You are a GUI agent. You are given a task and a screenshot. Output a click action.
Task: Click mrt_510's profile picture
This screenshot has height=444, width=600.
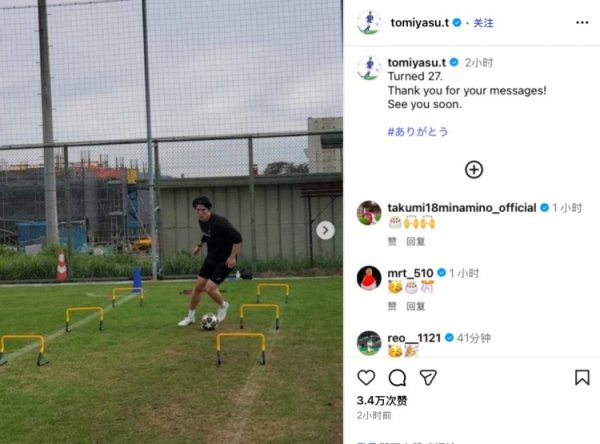click(369, 278)
